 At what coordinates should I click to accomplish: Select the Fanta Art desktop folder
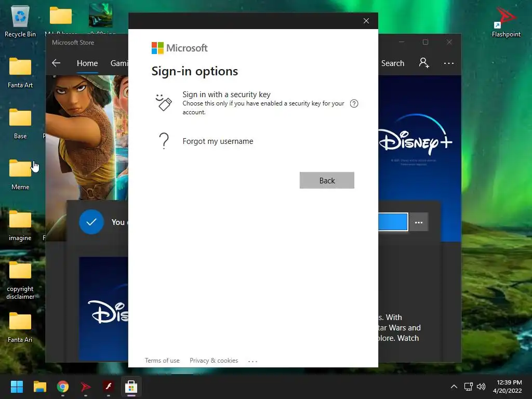pos(20,73)
